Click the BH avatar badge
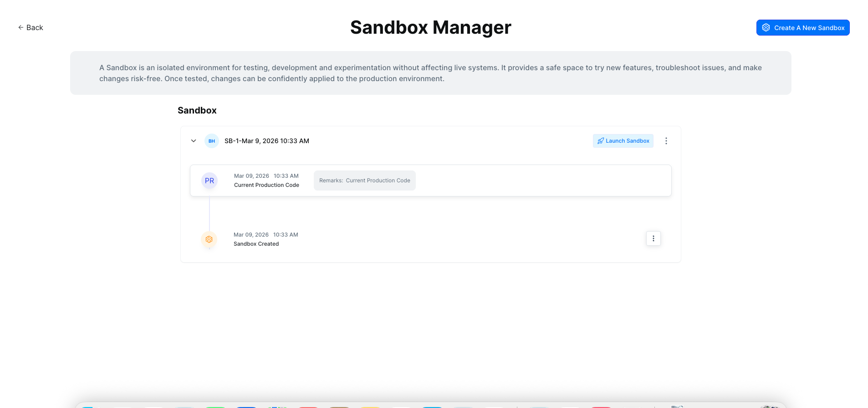This screenshot has width=868, height=408. point(212,141)
